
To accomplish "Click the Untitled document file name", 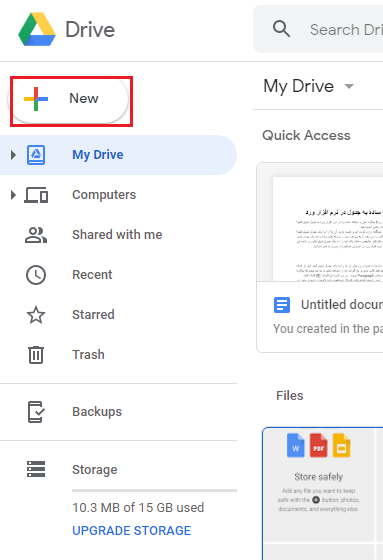I will pyautogui.click(x=342, y=305).
